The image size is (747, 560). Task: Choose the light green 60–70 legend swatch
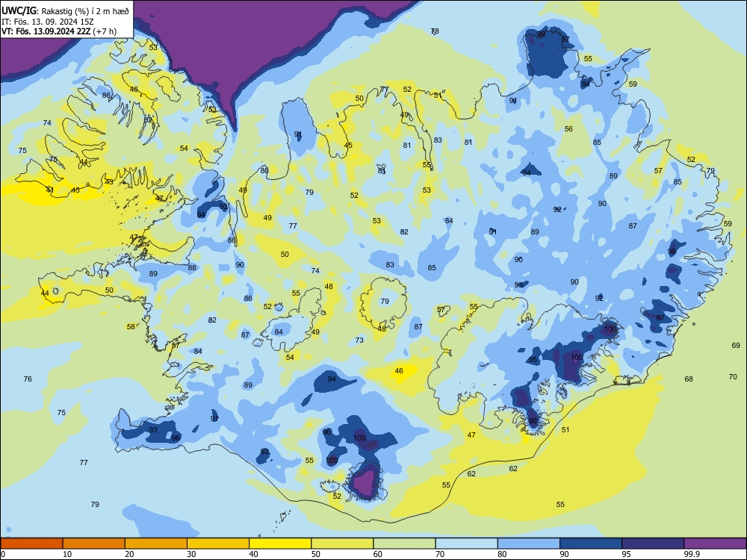pos(404,544)
